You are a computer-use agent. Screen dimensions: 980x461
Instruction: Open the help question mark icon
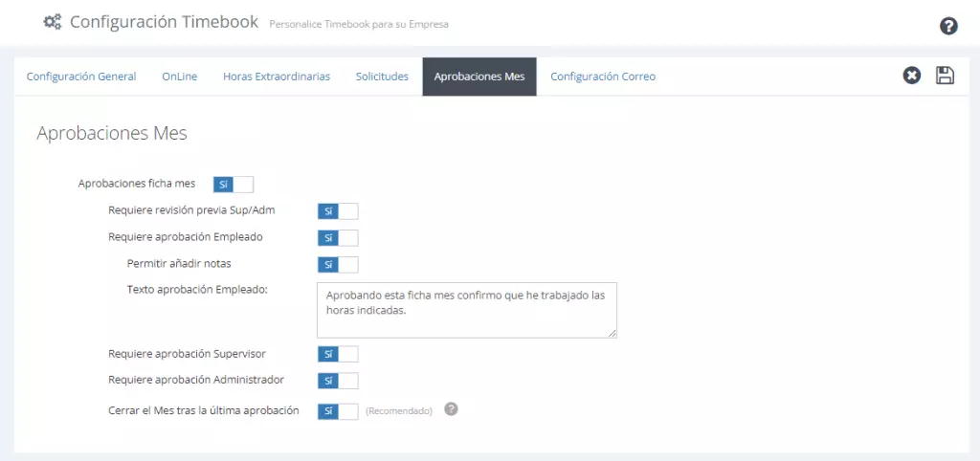pos(948,26)
